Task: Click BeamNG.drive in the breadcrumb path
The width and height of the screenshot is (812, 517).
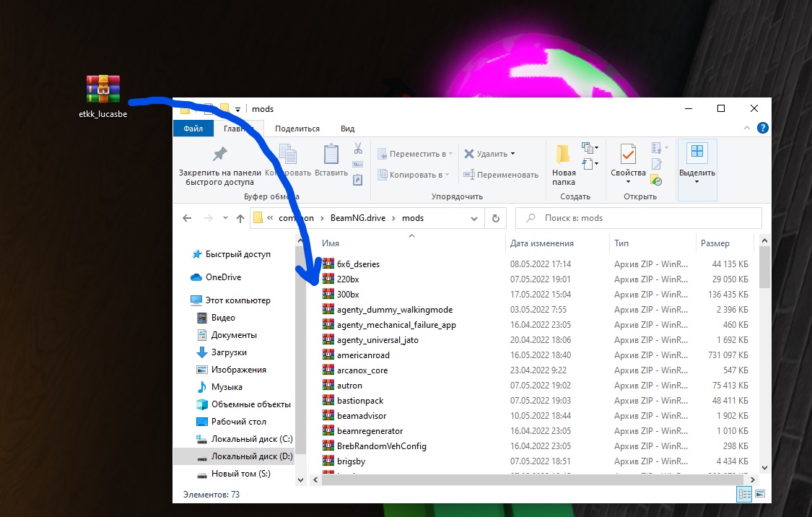Action: pyautogui.click(x=358, y=218)
